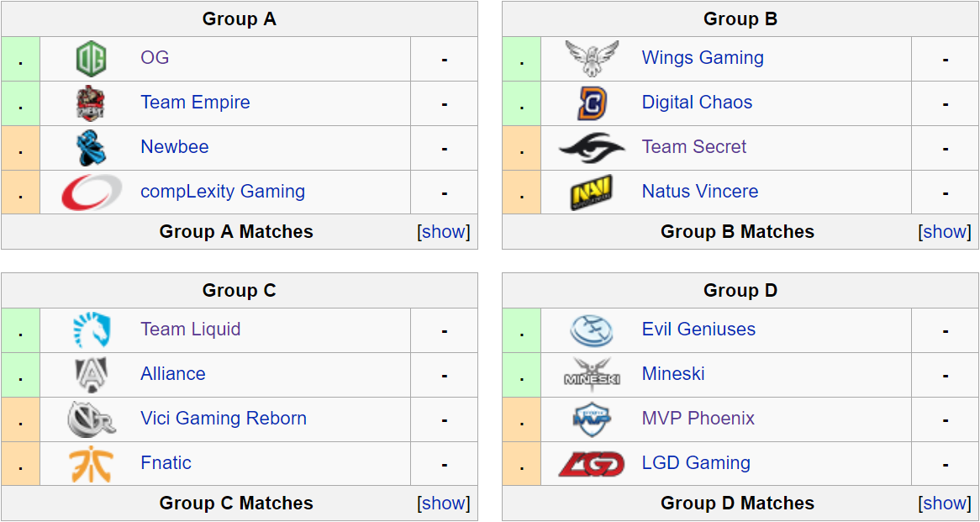The height and width of the screenshot is (522, 980).
Task: Click the Fnatic orange logo
Action: [x=91, y=464]
